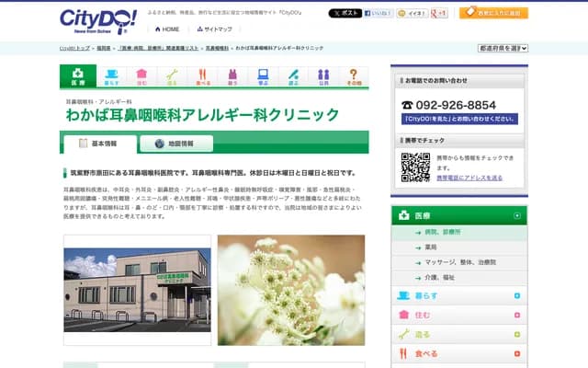Select the 医療 medical category icon in top bar
Screen dimensions: 588x368
(x=78, y=76)
